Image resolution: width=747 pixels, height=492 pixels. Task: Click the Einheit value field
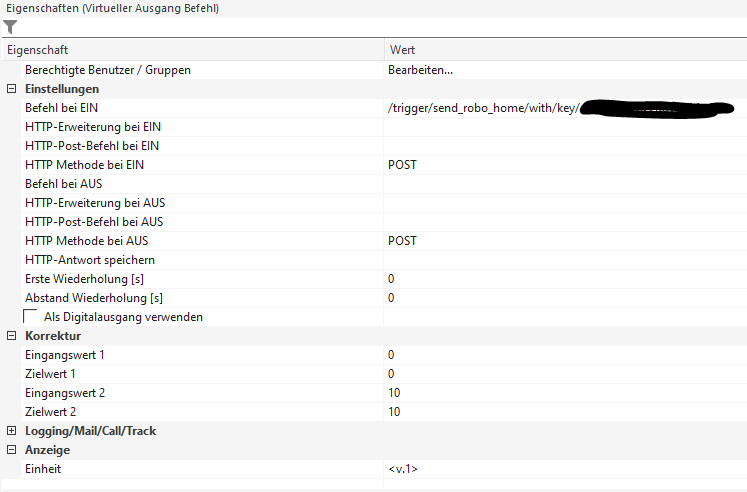[560, 469]
